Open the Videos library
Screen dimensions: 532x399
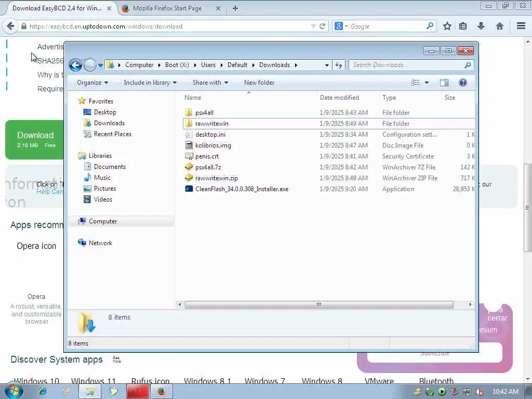103,199
